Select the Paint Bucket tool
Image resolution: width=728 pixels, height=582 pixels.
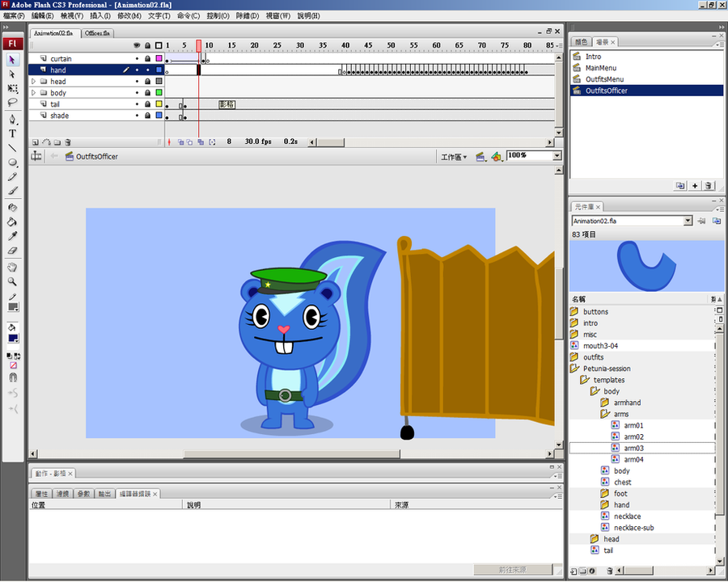click(12, 221)
